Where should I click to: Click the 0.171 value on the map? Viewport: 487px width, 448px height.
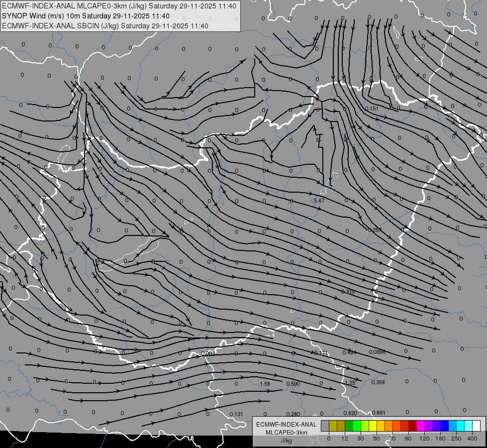point(321,353)
